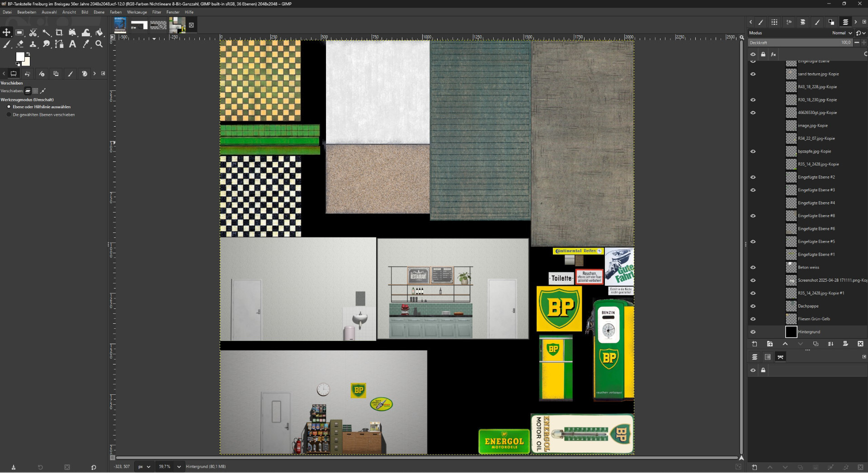Toggle visibility of 'Beton weiss' layer
Image resolution: width=868 pixels, height=473 pixels.
(753, 268)
